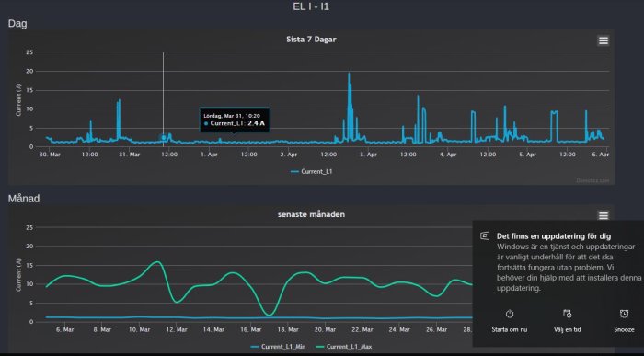Image resolution: width=644 pixels, height=356 pixels.
Task: Click the green Max curve dip near 17 Mar
Action: [x=269, y=315]
